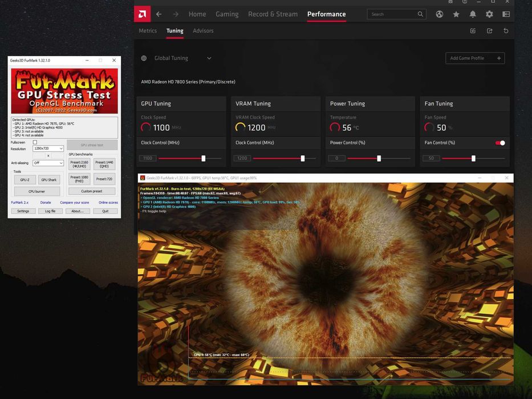Screen dimensions: 532x399
Task: Click the Quit button in FurMark
Action: tap(105, 211)
